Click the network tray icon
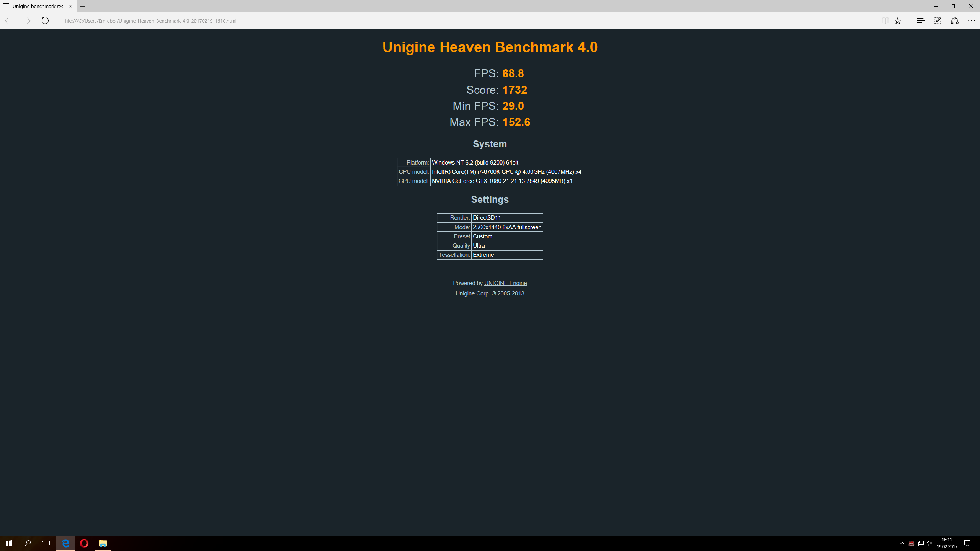The height and width of the screenshot is (551, 980). click(x=921, y=543)
